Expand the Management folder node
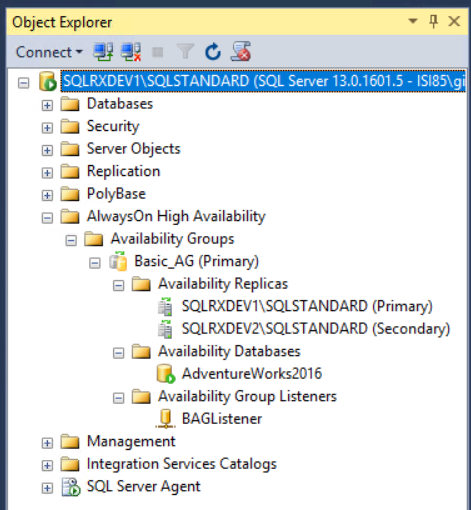 [x=47, y=443]
